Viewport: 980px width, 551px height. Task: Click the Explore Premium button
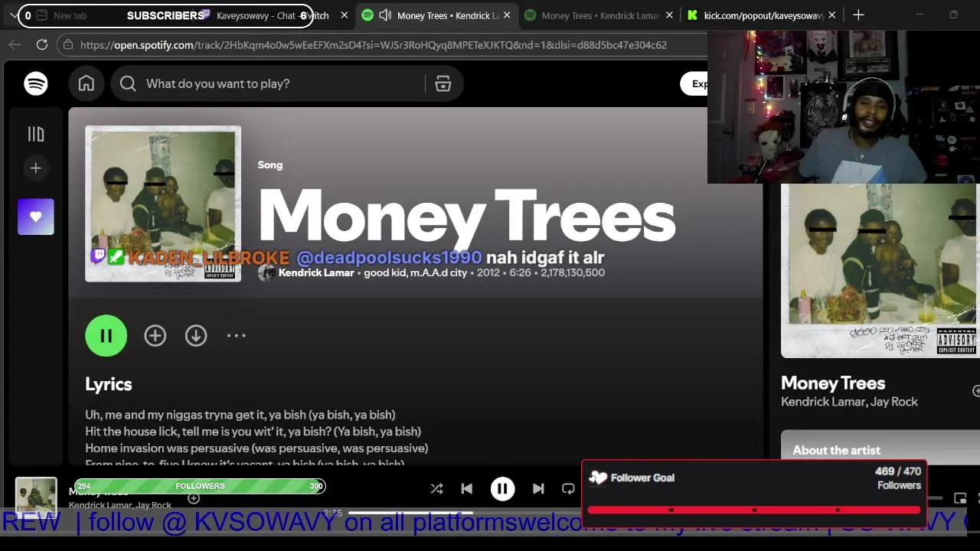pyautogui.click(x=694, y=83)
